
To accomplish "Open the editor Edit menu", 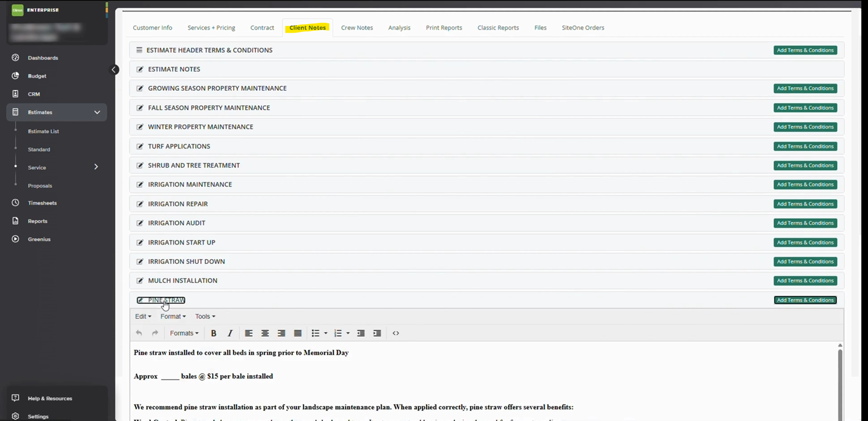I will pos(143,316).
